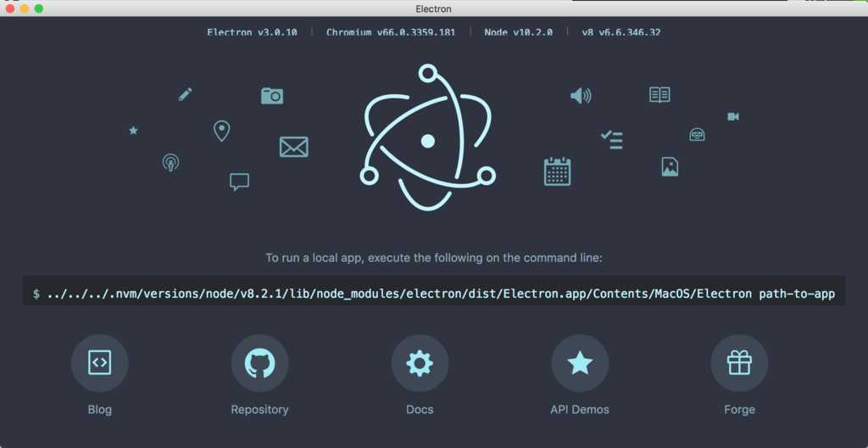Screen dimensions: 868x448
Task: Click the Docs label
Action: click(x=420, y=410)
